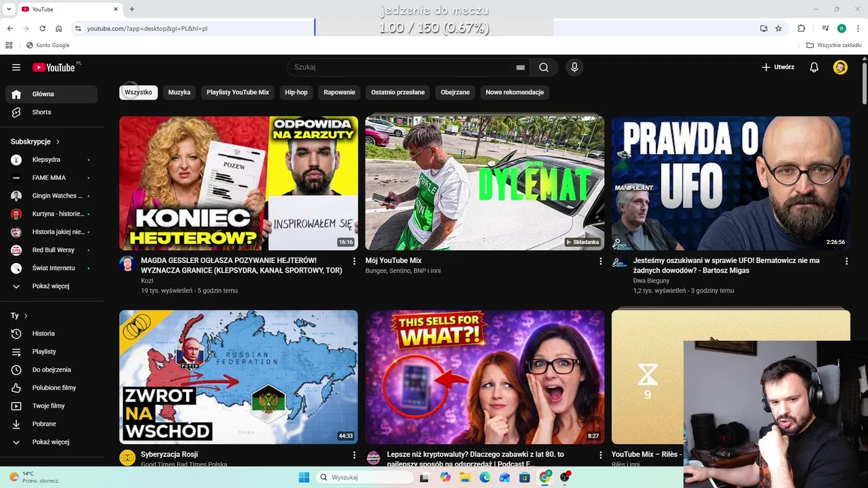Image resolution: width=868 pixels, height=488 pixels.
Task: Select the Ostatnio przesłane chip
Action: tap(398, 92)
